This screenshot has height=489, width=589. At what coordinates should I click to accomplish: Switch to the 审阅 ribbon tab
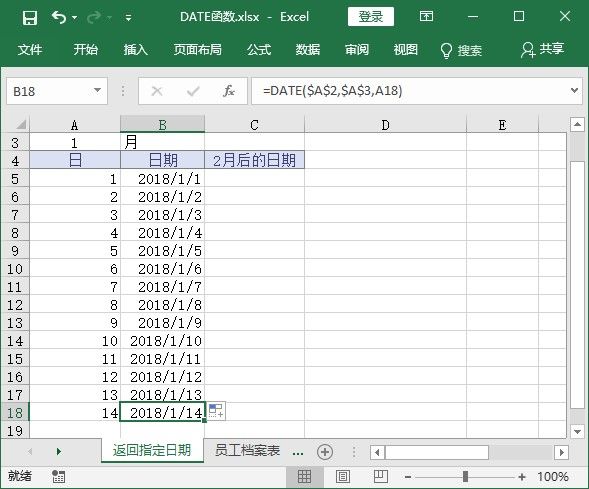[357, 50]
